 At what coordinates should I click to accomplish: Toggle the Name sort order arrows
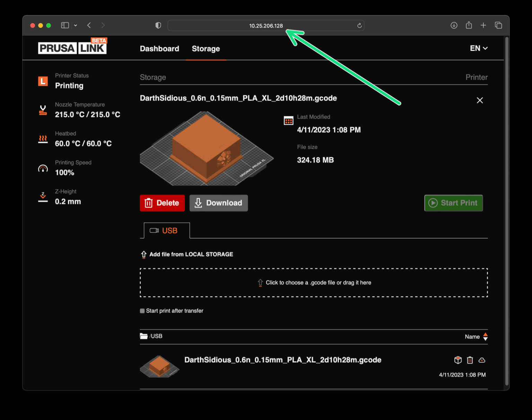[x=485, y=336]
